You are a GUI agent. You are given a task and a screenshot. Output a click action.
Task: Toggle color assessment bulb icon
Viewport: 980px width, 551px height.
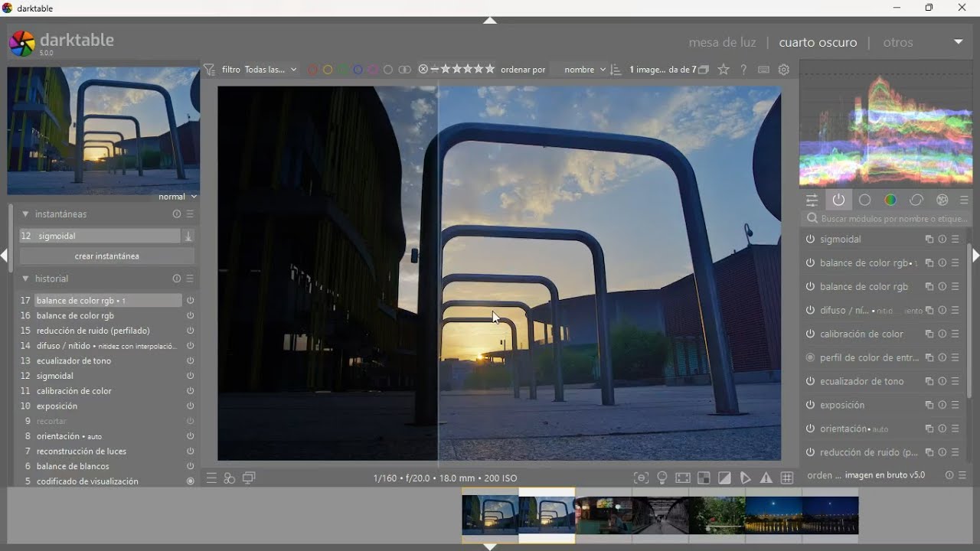pos(662,478)
